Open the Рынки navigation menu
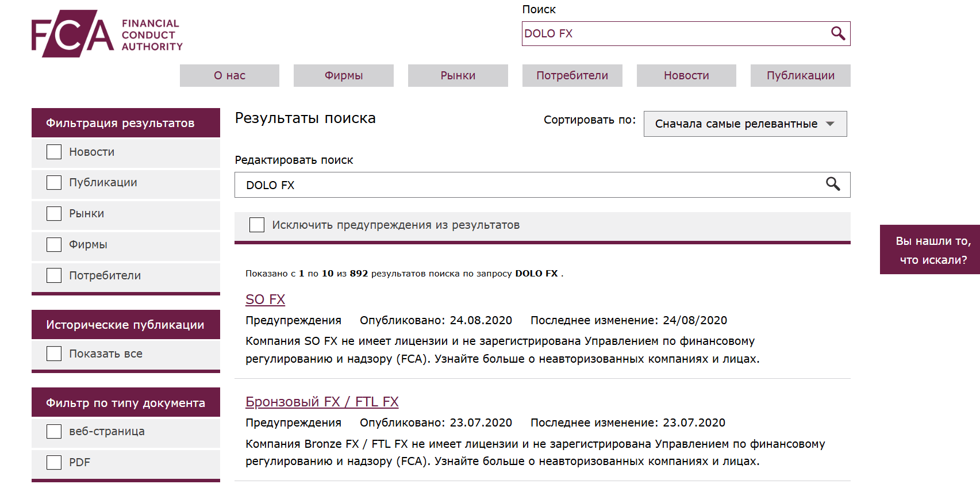Viewport: 980px width, 484px height. coord(458,75)
